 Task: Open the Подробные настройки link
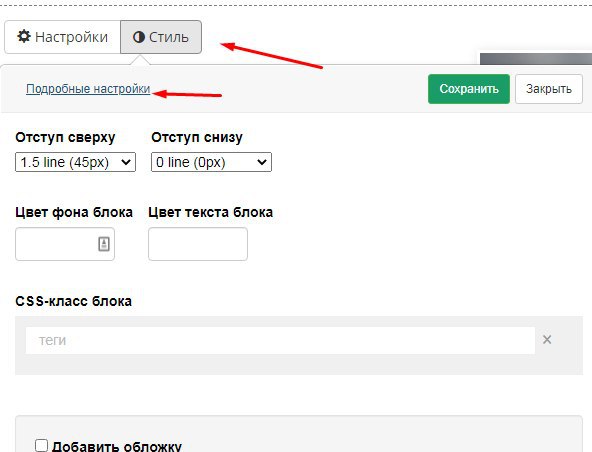pos(88,89)
